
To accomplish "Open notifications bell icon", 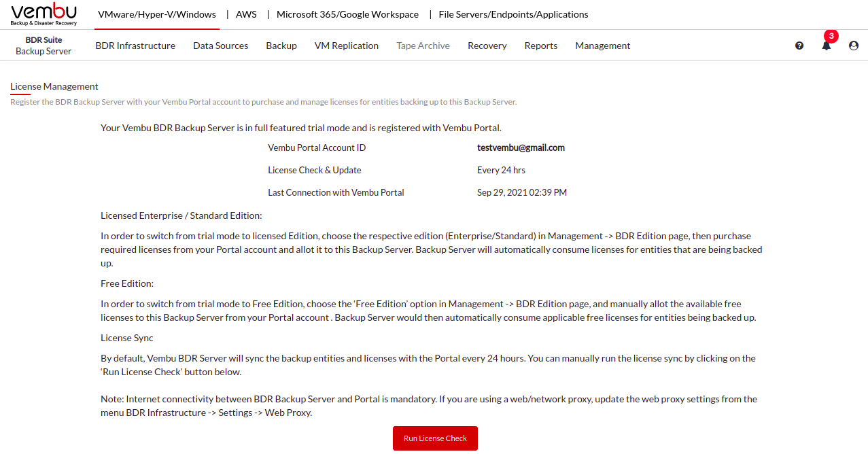I will pos(827,46).
